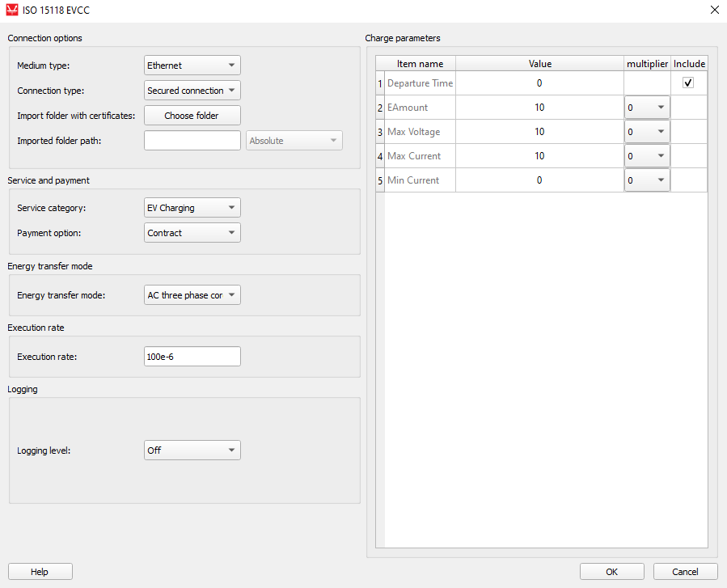Click the Help button
The image size is (727, 588).
[40, 572]
